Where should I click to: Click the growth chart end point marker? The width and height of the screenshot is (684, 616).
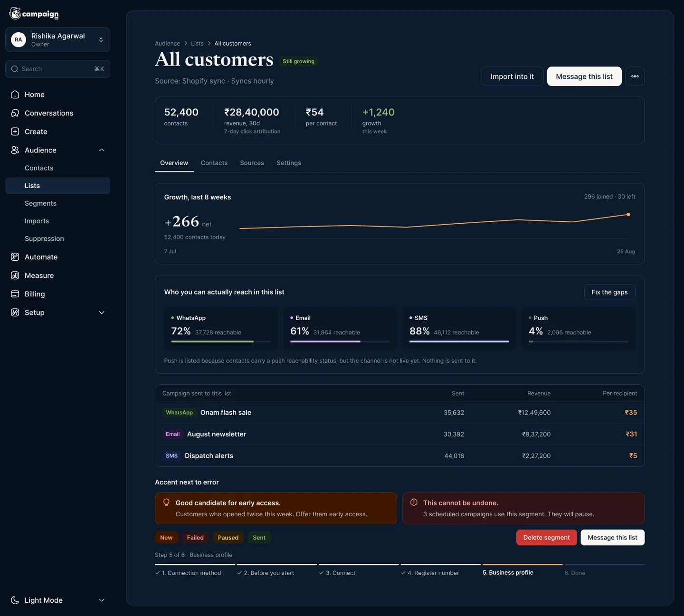(628, 215)
